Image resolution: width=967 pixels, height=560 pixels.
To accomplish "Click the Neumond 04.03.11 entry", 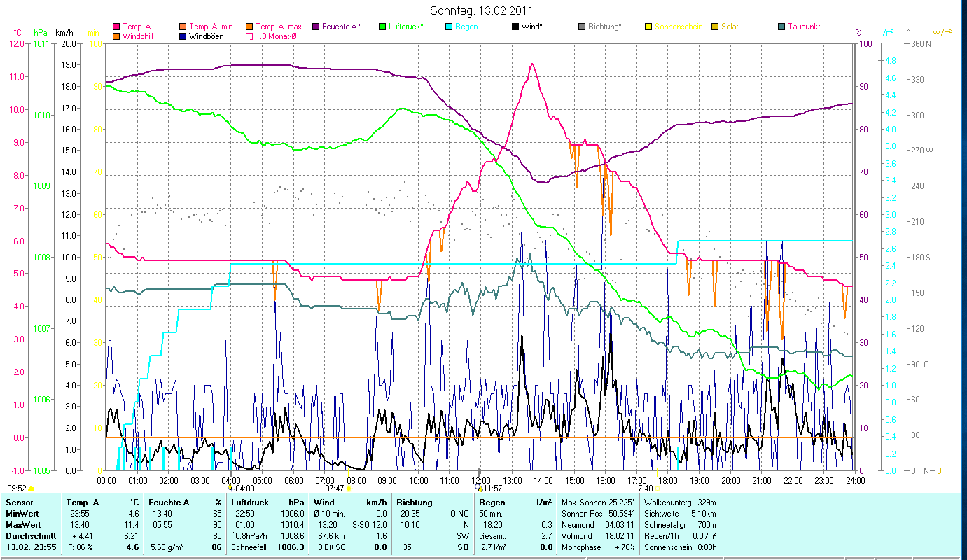I will coord(598,524).
